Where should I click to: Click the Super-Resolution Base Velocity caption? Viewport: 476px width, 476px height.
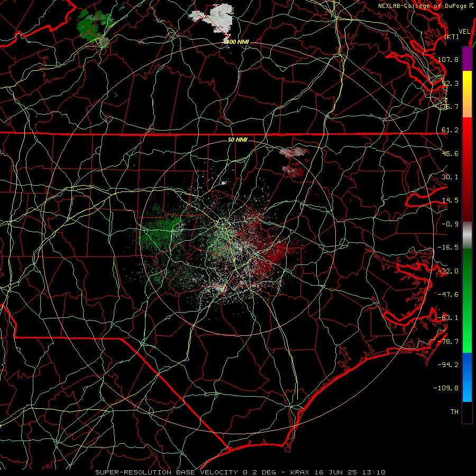tap(241, 472)
